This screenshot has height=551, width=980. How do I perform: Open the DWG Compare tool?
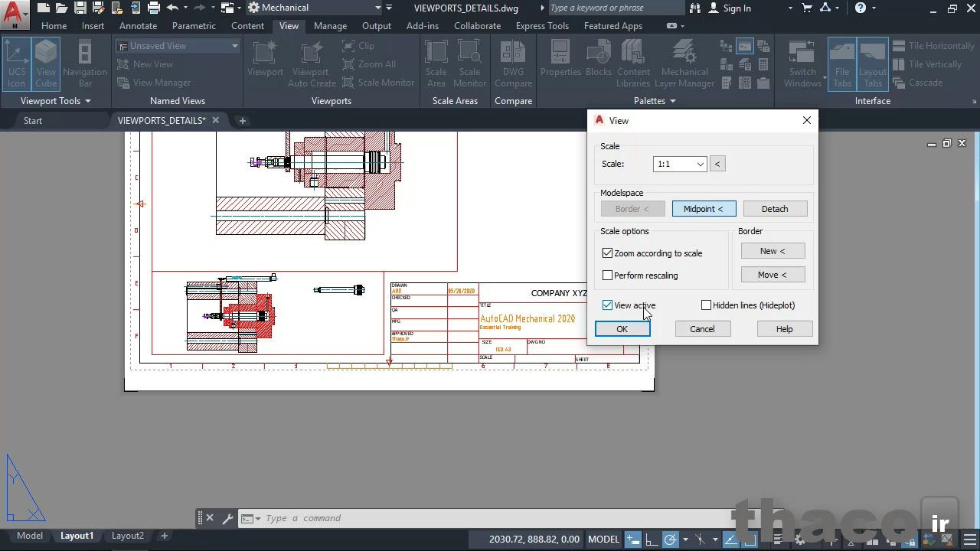coord(513,64)
